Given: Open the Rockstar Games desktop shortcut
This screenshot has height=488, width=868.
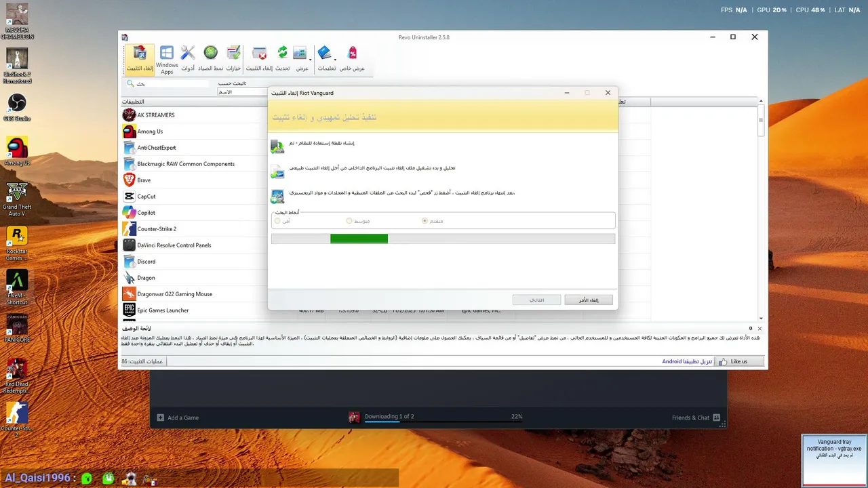Looking at the screenshot, I should point(17,244).
